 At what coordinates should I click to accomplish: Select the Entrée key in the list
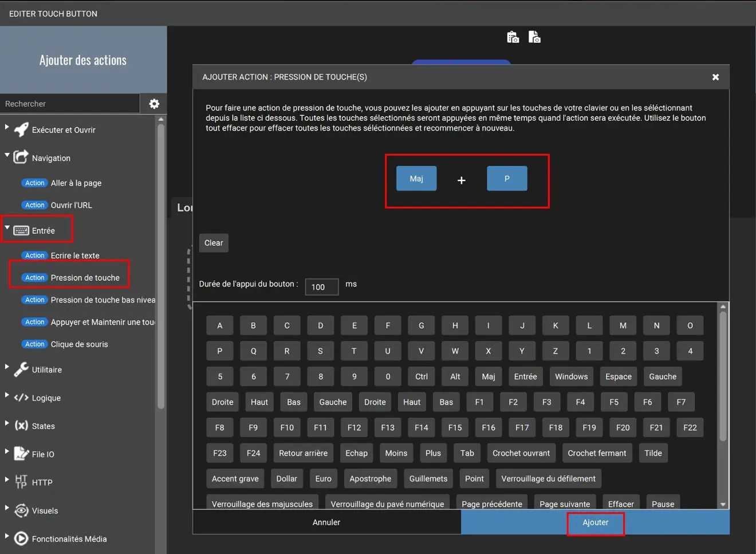[x=526, y=376]
